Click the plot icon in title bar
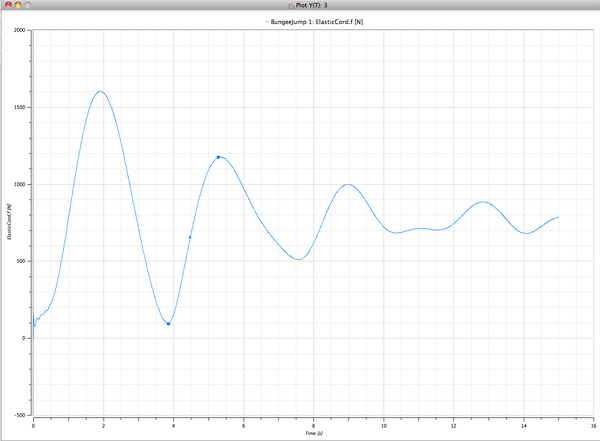 (291, 5)
